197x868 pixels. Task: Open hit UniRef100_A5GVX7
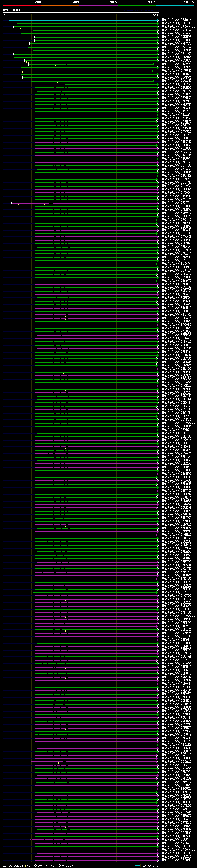point(176,101)
